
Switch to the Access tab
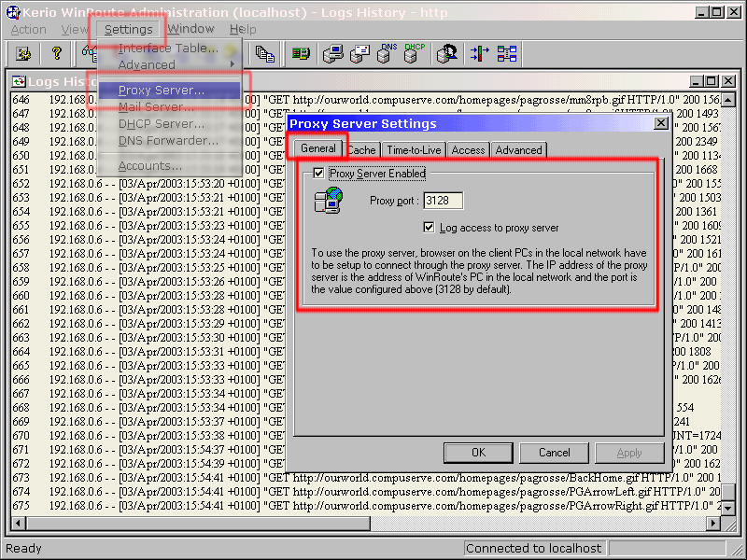point(468,150)
